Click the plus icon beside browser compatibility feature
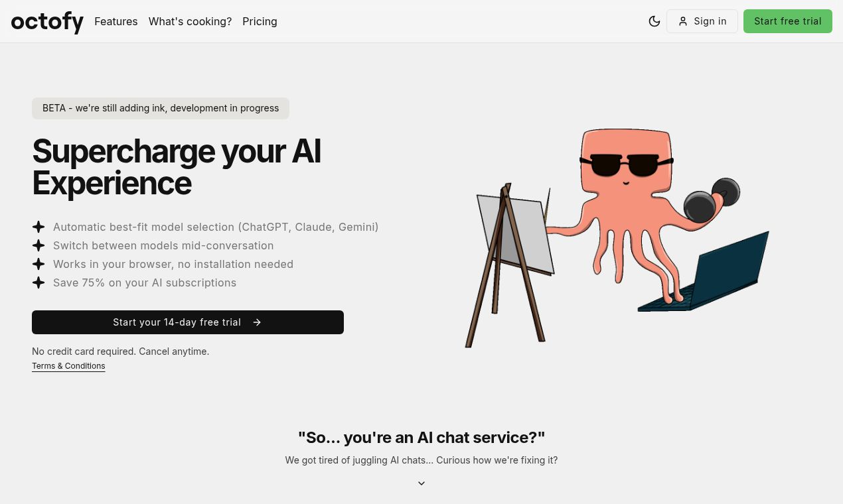 tap(38, 264)
